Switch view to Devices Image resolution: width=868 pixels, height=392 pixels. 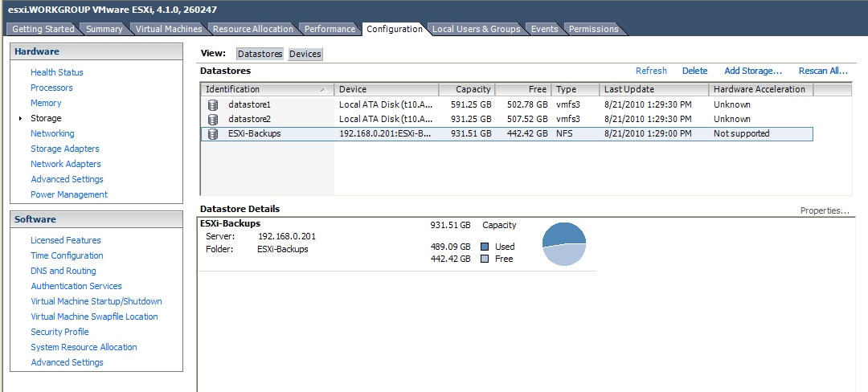(x=305, y=54)
